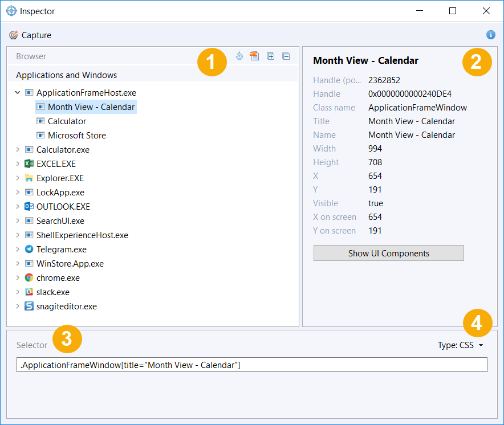The width and height of the screenshot is (504, 425).
Task: Click the collapse all nodes icon
Action: click(286, 56)
